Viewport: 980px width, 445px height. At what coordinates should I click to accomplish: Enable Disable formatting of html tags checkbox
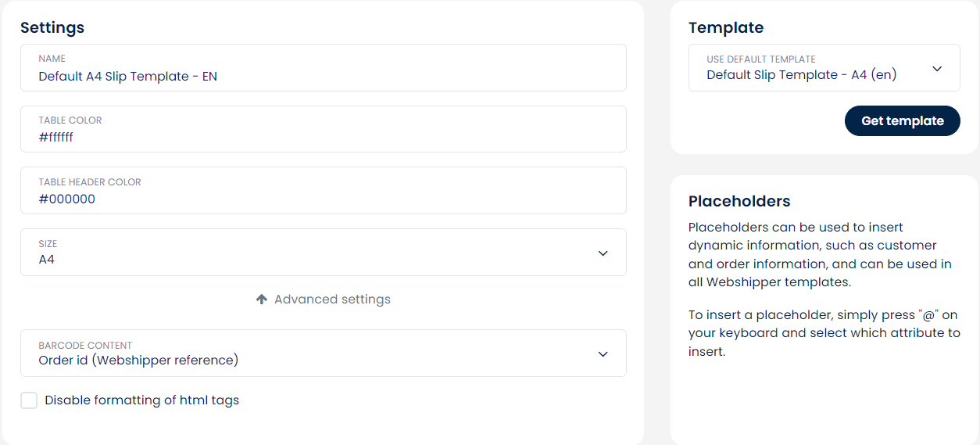tap(29, 400)
